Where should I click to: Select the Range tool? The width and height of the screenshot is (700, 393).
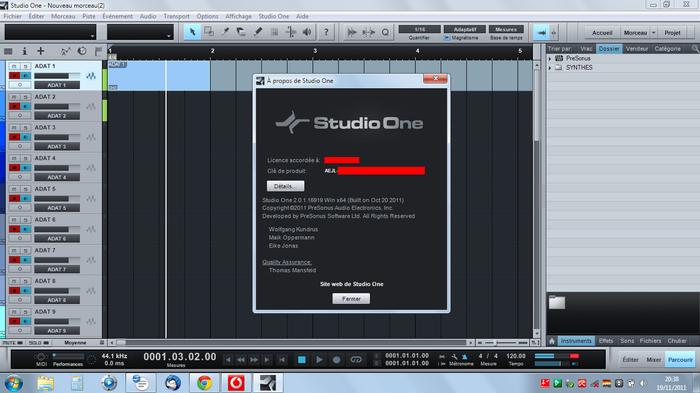[208, 32]
